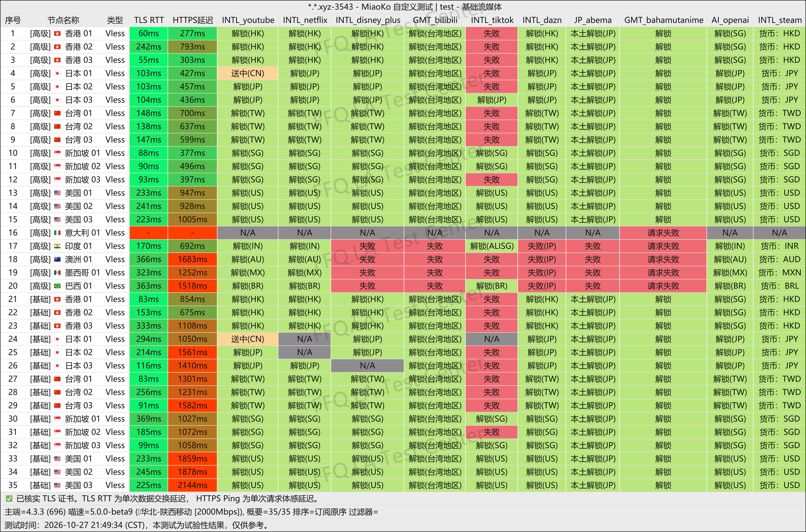Click the 送中(CN) youtube cell in row 4
This screenshot has width=806, height=532.
(247, 73)
